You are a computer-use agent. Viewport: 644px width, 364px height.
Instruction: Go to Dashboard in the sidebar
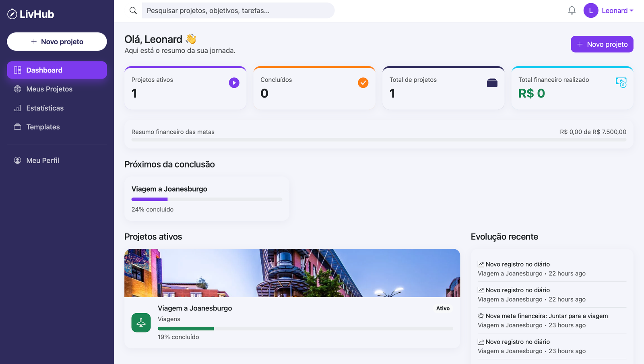point(57,70)
